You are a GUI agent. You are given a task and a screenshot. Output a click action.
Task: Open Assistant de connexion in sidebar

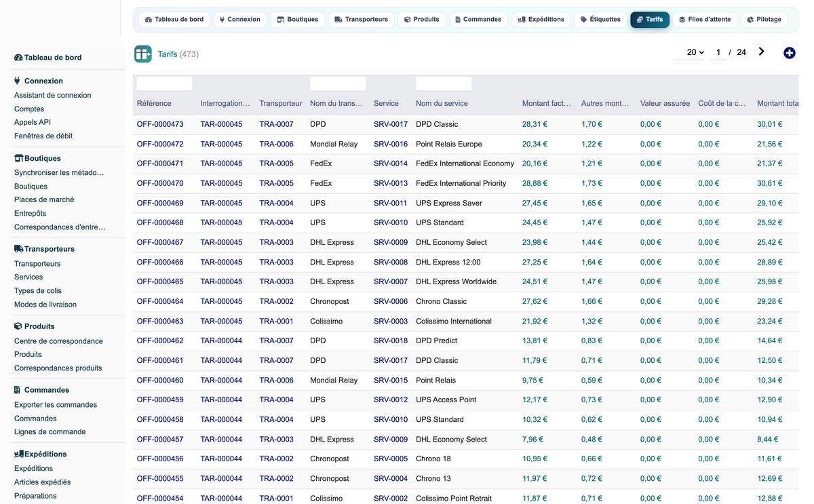53,96
